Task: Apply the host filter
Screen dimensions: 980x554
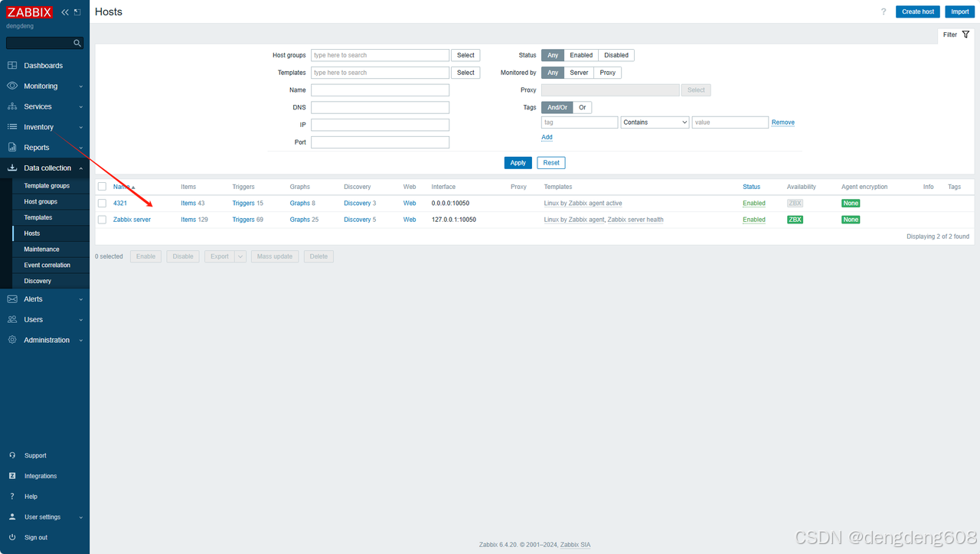Action: click(518, 162)
